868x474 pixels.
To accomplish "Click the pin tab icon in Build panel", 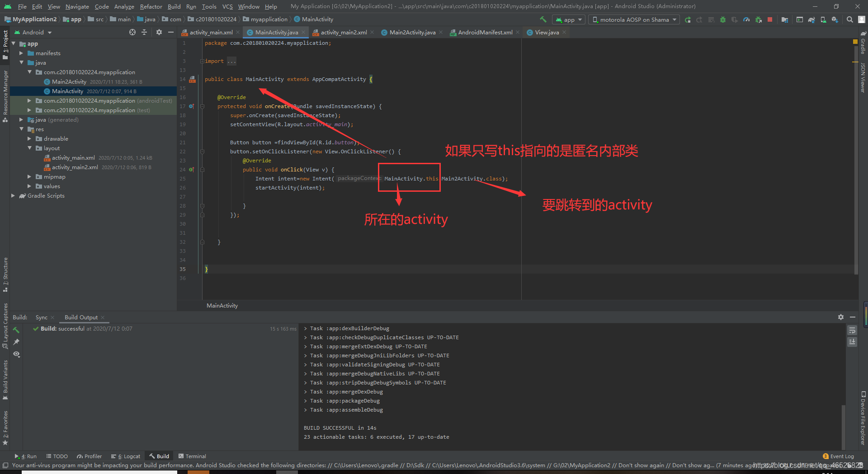I will click(x=16, y=342).
